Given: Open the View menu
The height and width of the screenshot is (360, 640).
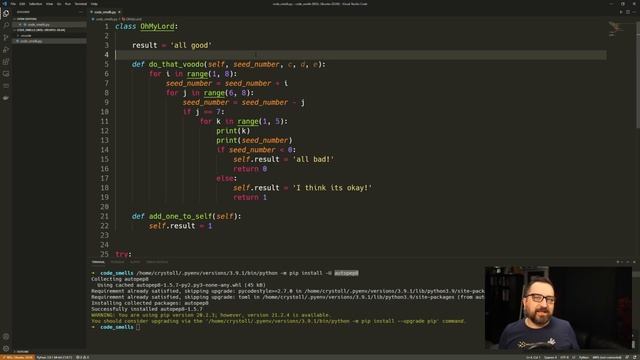Looking at the screenshot, I should coord(49,4).
